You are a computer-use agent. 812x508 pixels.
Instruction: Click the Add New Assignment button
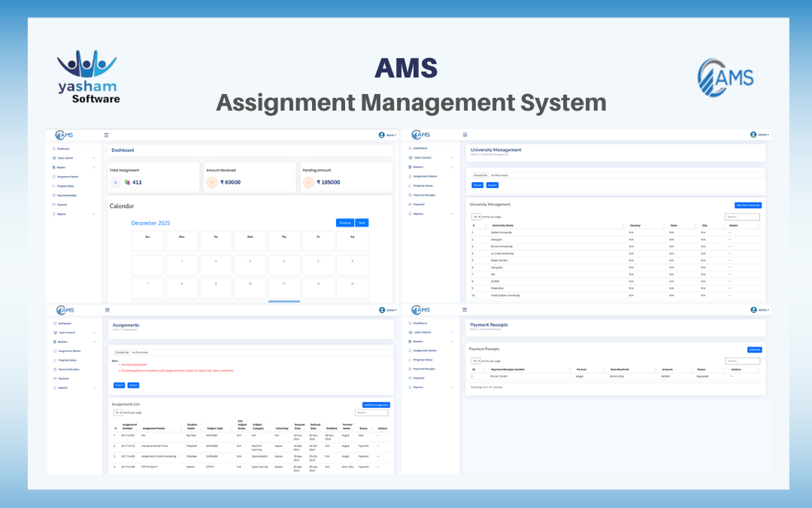point(376,405)
